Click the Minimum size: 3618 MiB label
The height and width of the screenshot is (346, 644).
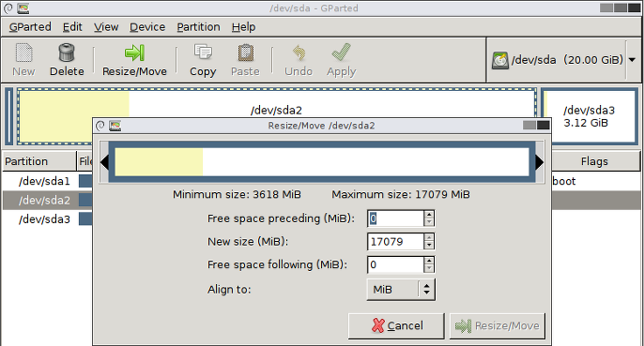pyautogui.click(x=237, y=194)
